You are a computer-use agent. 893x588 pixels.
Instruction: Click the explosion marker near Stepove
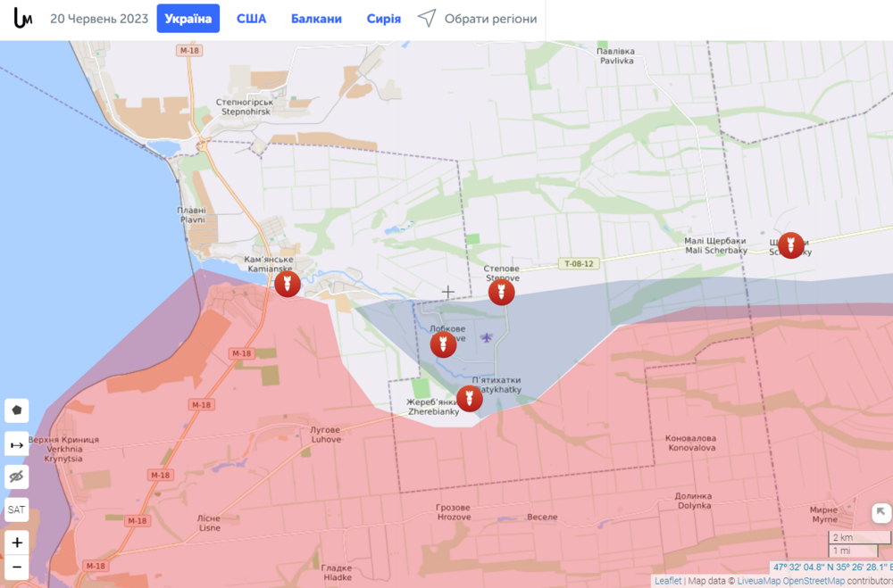click(502, 291)
